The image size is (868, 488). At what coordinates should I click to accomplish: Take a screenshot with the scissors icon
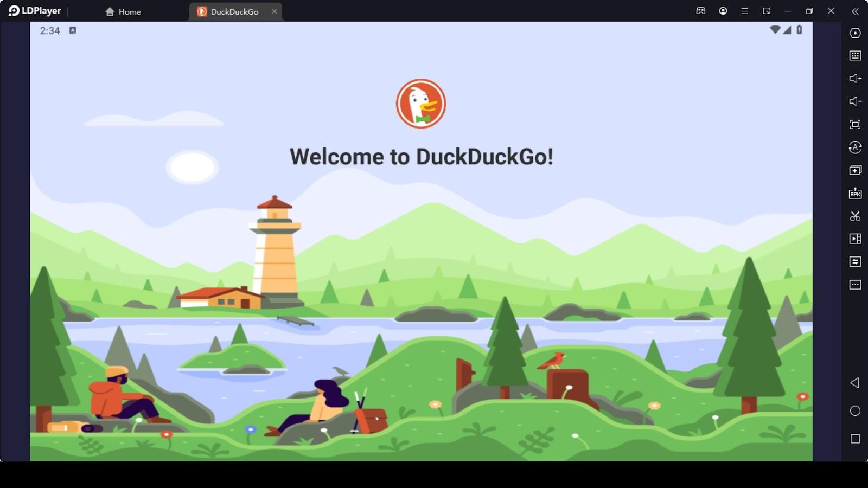pos(855,216)
